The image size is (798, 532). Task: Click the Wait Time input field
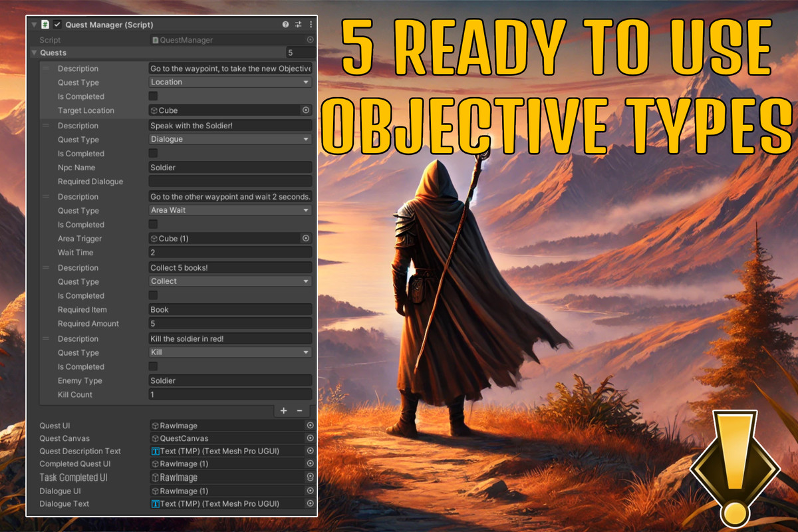pyautogui.click(x=229, y=252)
